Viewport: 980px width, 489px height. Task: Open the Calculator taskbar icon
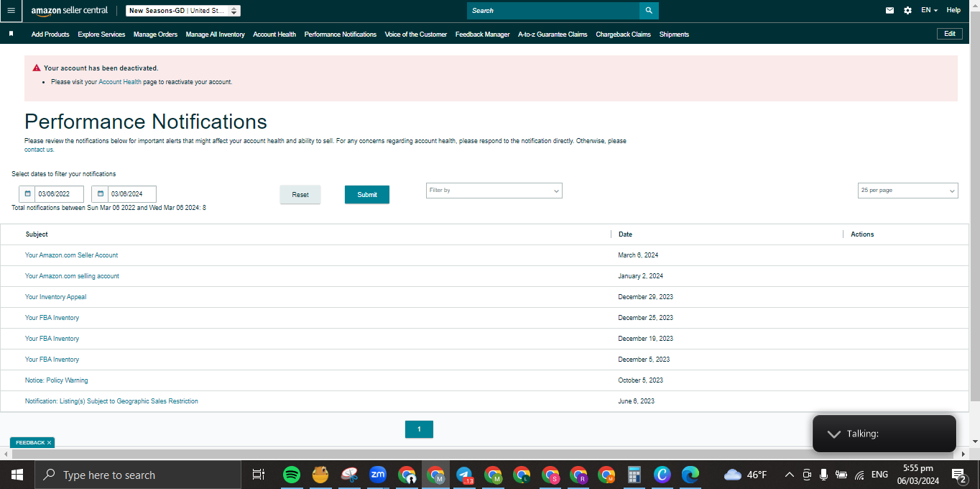(634, 475)
